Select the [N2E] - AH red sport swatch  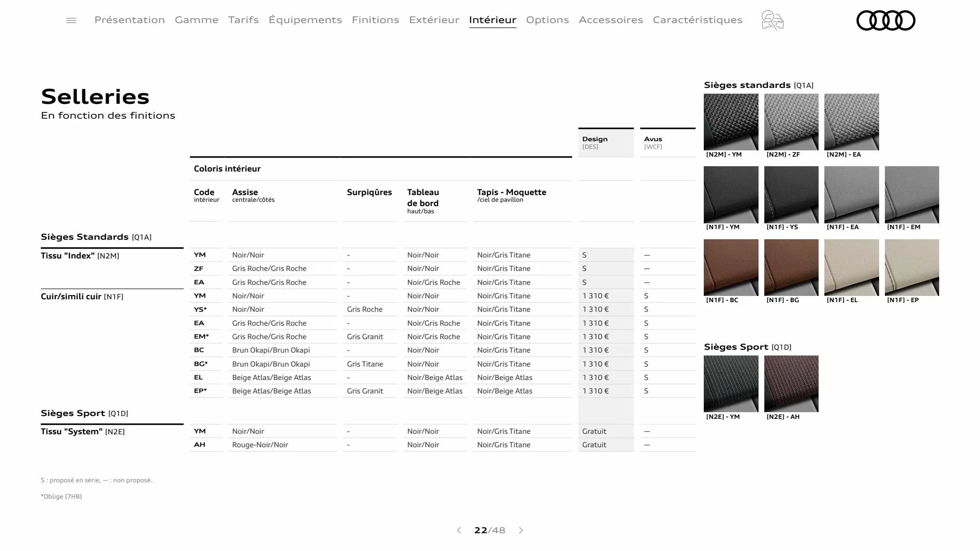coord(791,384)
